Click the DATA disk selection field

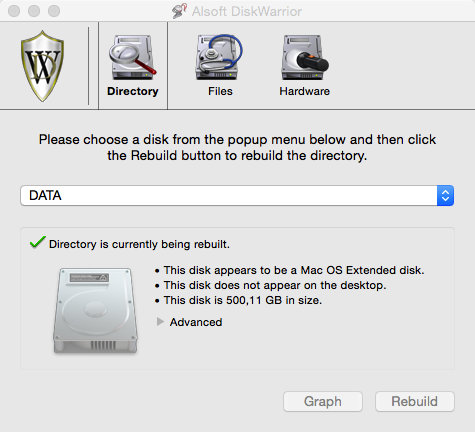(x=237, y=195)
